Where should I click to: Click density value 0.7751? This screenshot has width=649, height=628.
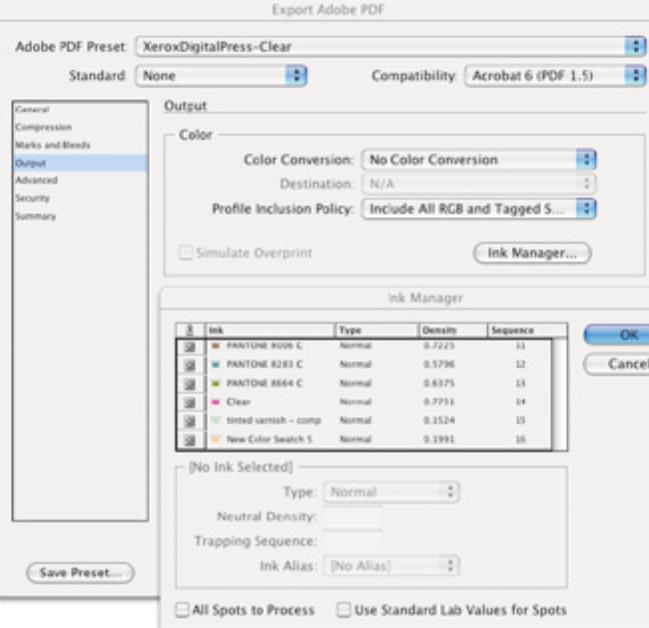(x=439, y=402)
